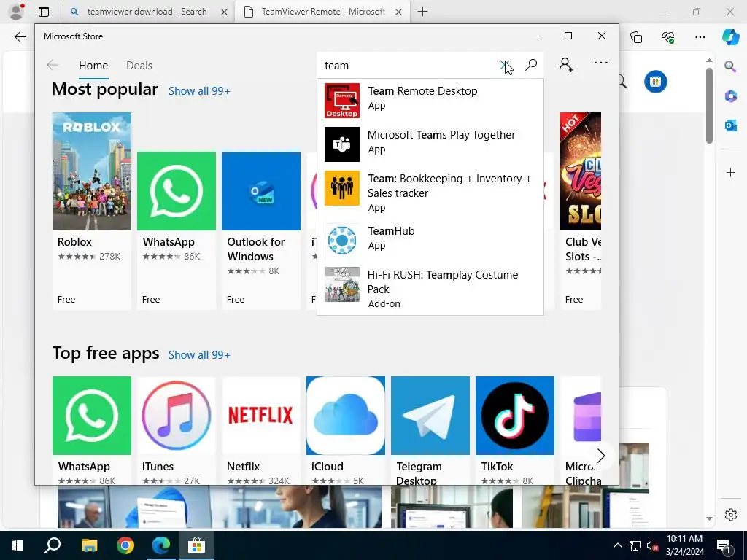This screenshot has height=560, width=747.
Task: Select Team Remote Desktop suggestion
Action: pos(430,101)
